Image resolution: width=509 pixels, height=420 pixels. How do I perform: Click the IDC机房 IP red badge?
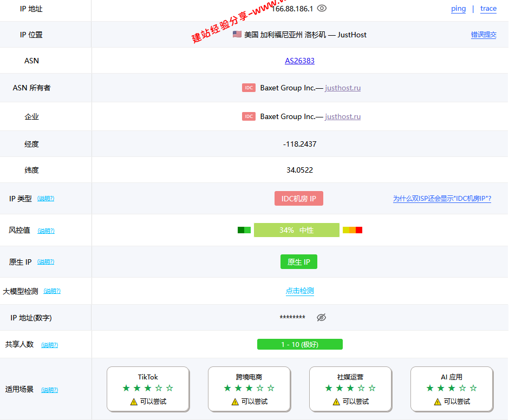[x=299, y=198]
